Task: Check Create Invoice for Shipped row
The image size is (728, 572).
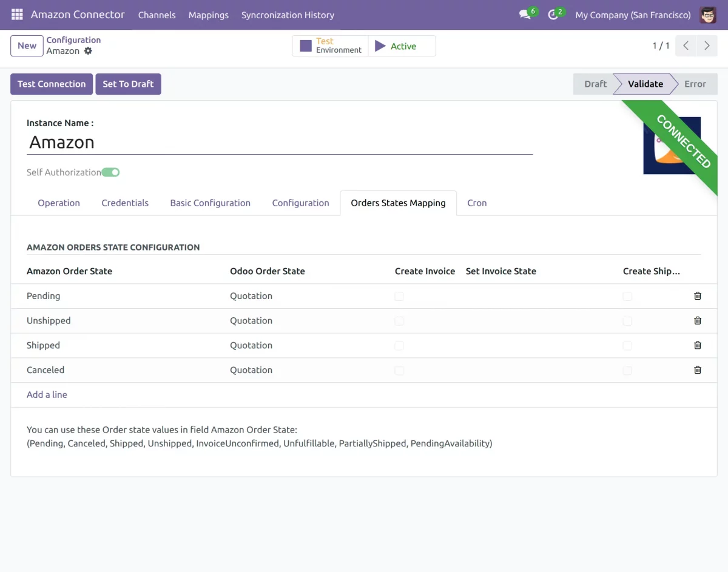Action: click(x=399, y=346)
